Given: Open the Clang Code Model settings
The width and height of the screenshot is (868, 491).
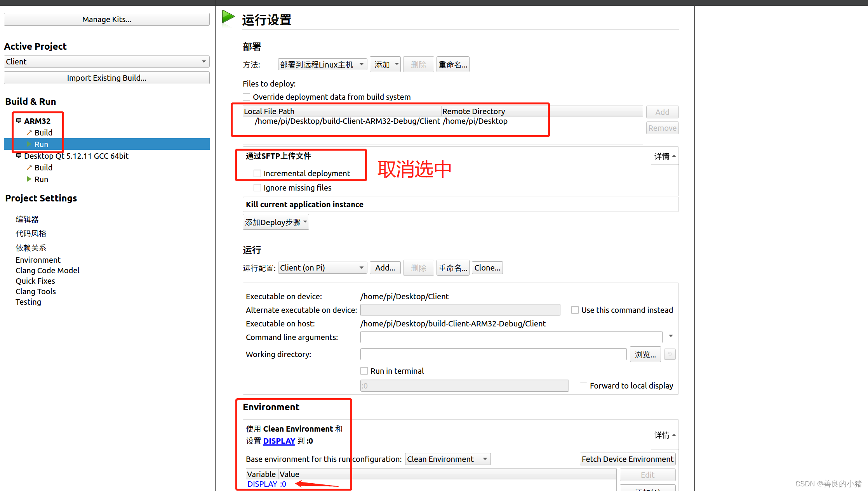Looking at the screenshot, I should pyautogui.click(x=47, y=271).
